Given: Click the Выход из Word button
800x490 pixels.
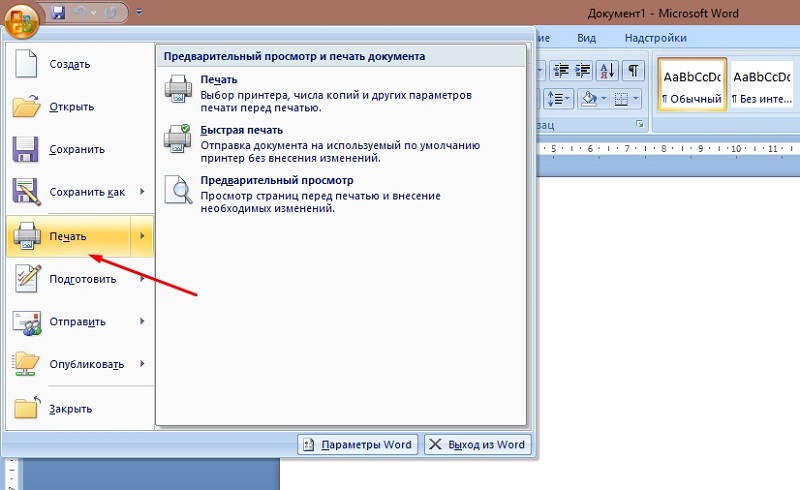Looking at the screenshot, I should [476, 445].
